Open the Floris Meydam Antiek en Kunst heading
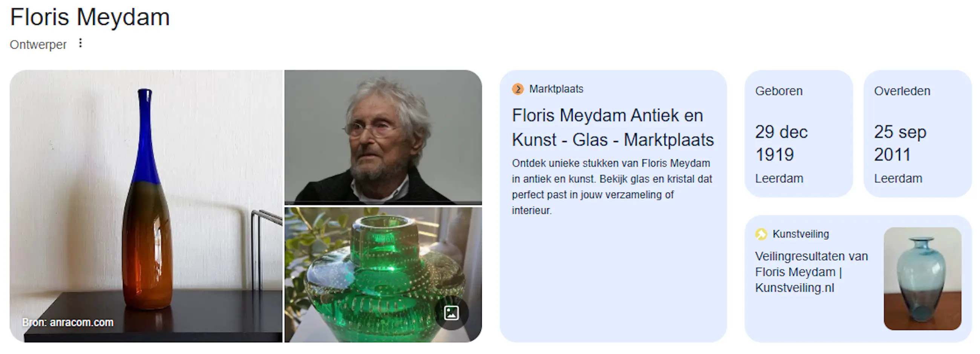 tap(613, 127)
